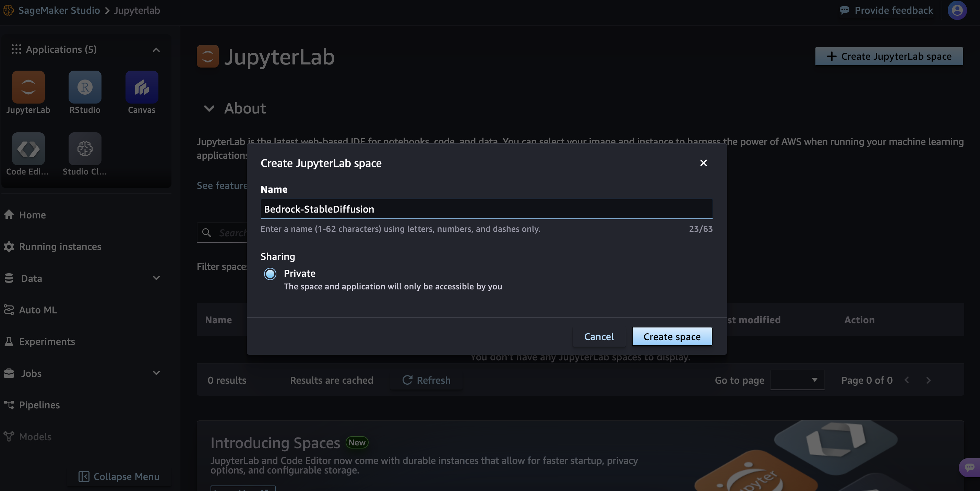Click Create JupyterLab space button
This screenshot has height=491, width=980.
pyautogui.click(x=889, y=56)
